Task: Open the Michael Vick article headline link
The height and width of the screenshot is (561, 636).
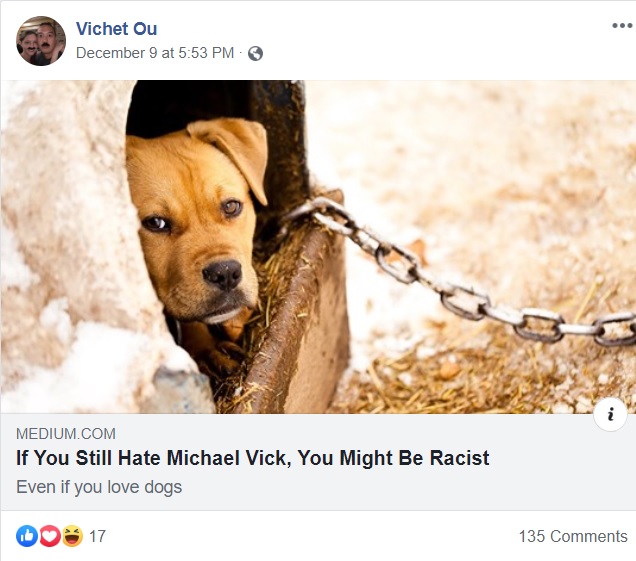Action: point(252,458)
